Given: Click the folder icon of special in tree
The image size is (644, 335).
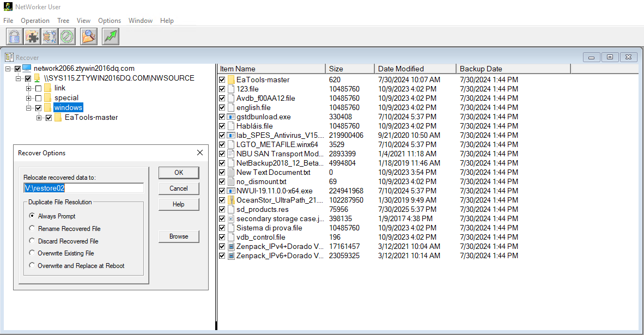Looking at the screenshot, I should [47, 98].
